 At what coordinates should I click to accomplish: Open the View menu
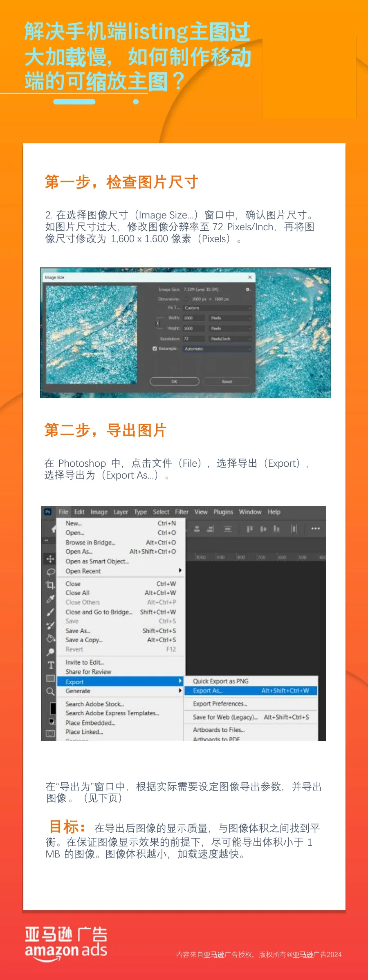tap(201, 512)
